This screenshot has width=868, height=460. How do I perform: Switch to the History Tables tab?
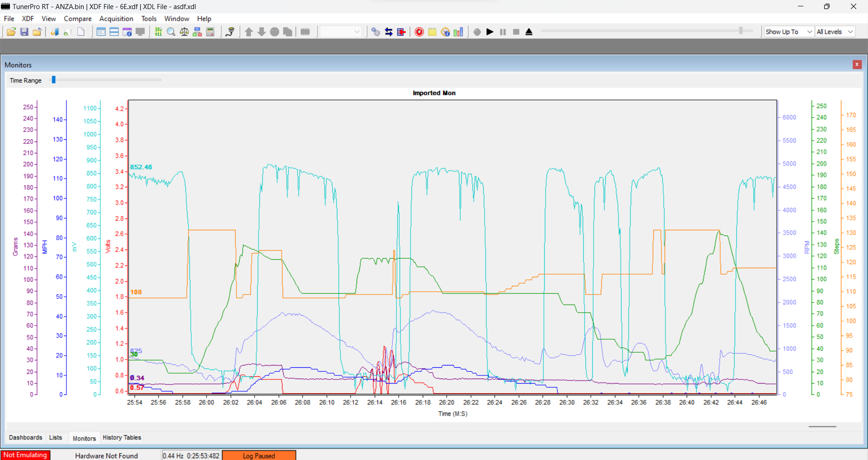click(x=122, y=437)
